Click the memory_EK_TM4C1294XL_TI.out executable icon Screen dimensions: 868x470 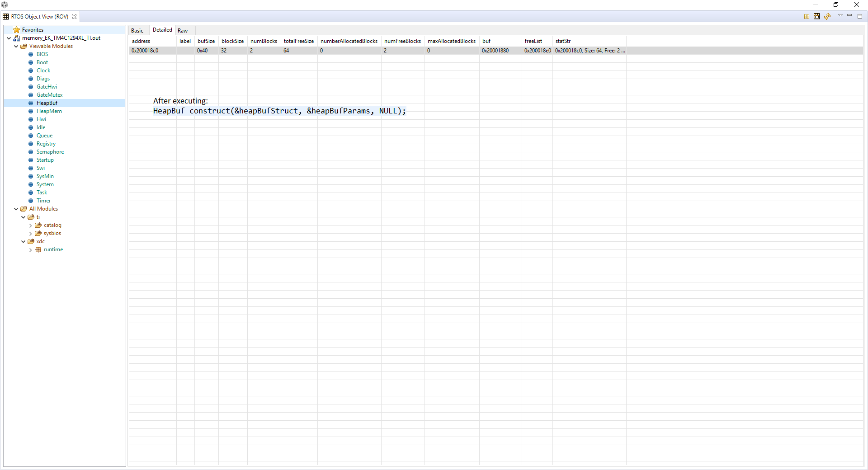pyautogui.click(x=17, y=38)
